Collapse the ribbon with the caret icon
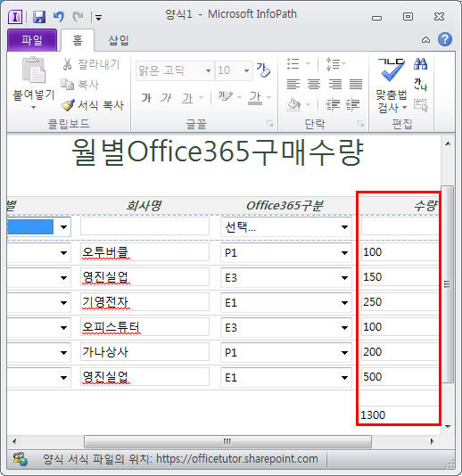The image size is (462, 476). [425, 40]
